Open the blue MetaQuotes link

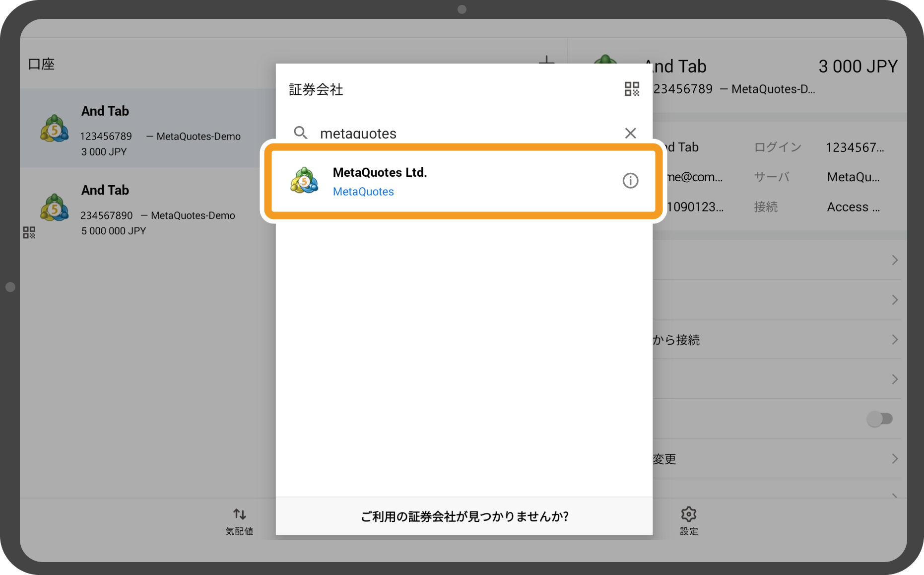click(x=363, y=192)
